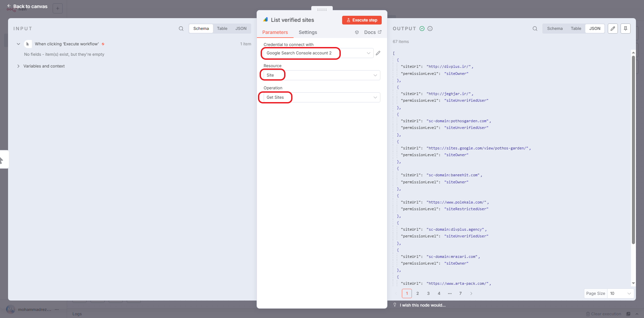
Task: Select the Parameters tab
Action: click(x=275, y=32)
